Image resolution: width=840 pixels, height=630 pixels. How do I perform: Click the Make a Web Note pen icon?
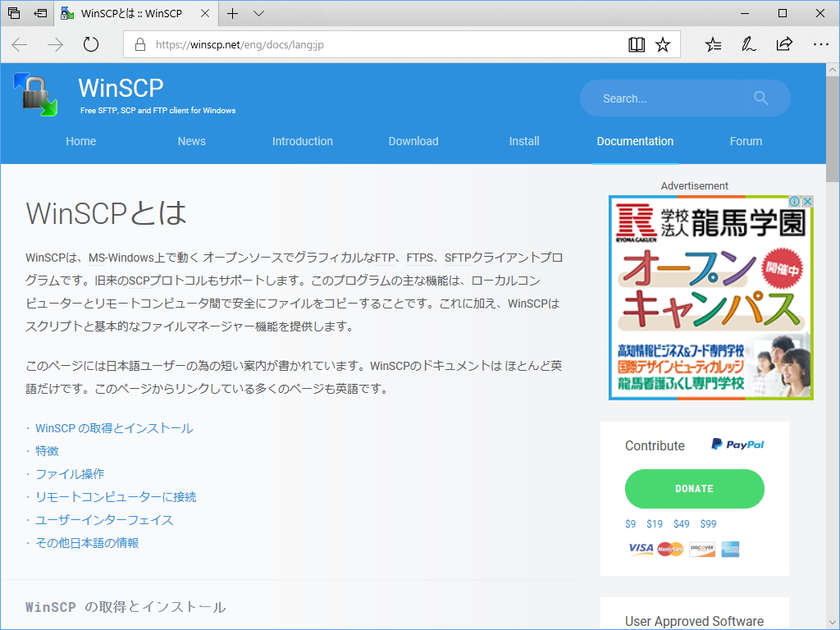click(748, 44)
